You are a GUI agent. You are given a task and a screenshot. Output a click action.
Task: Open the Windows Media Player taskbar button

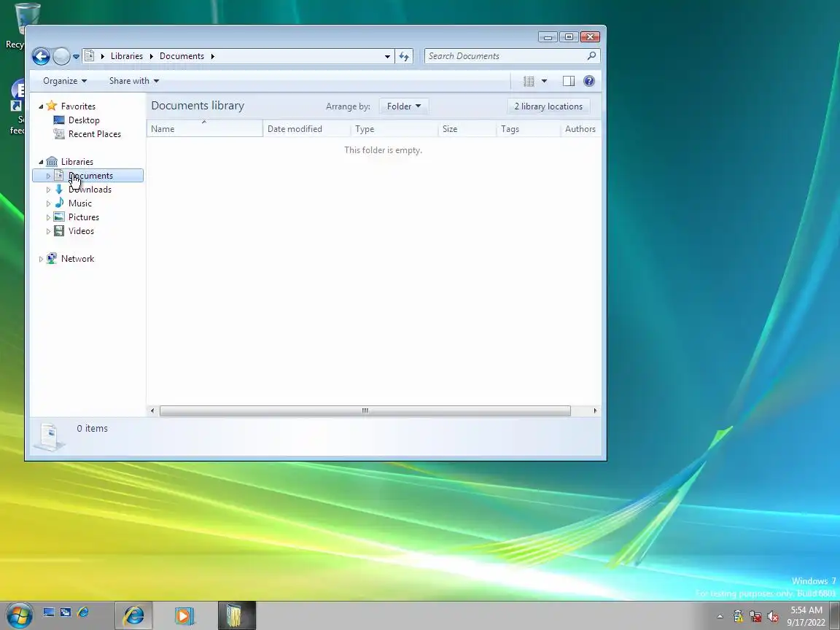pyautogui.click(x=184, y=615)
